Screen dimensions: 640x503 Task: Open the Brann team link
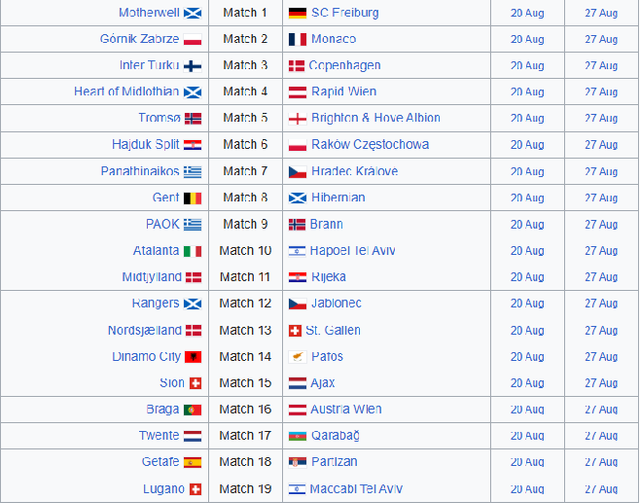326,224
